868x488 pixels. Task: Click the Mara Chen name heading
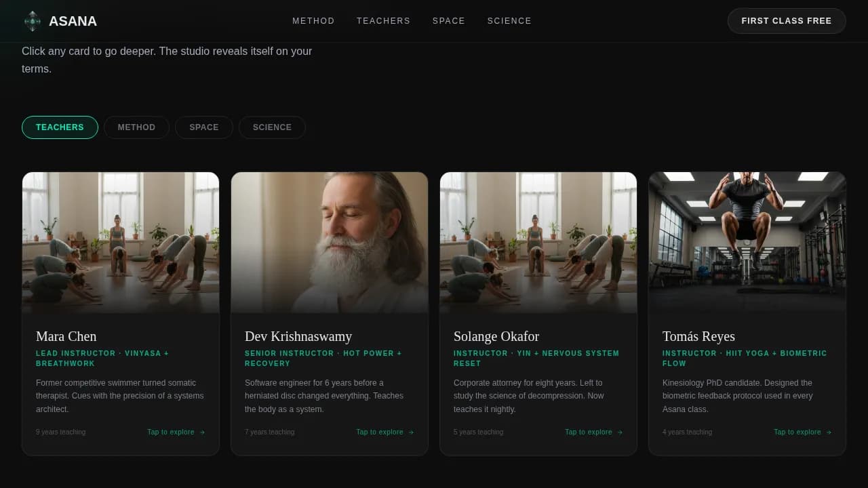[66, 336]
